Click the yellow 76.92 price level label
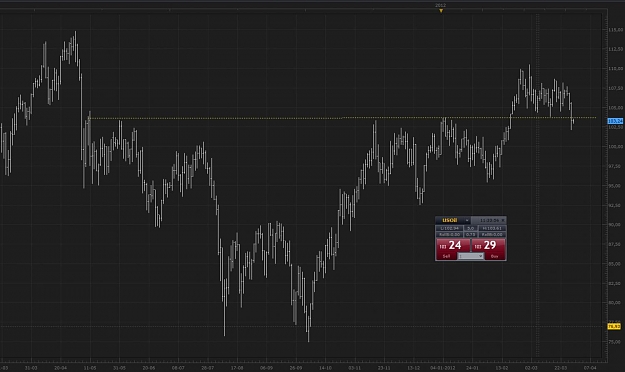Screen dimensions: 625x372 [614, 326]
